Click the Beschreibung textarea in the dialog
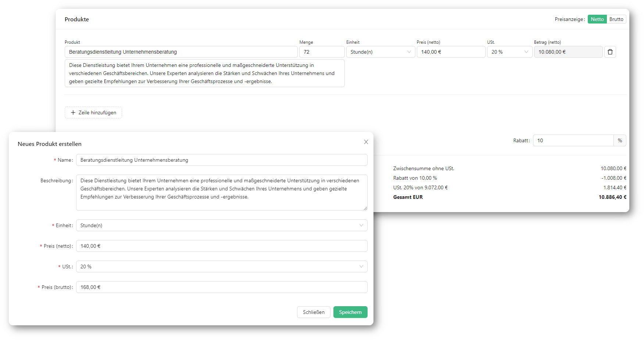 tap(221, 192)
